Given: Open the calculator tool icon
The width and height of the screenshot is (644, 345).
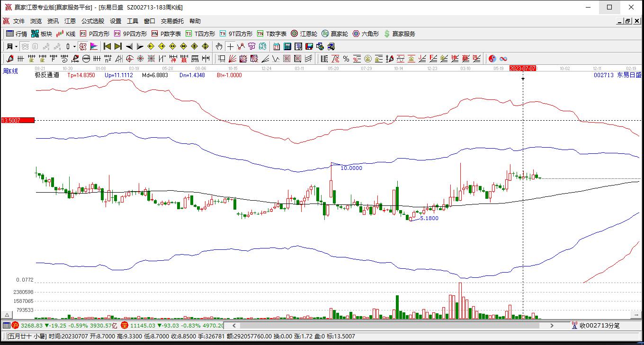Looking at the screenshot, I should click(287, 46).
